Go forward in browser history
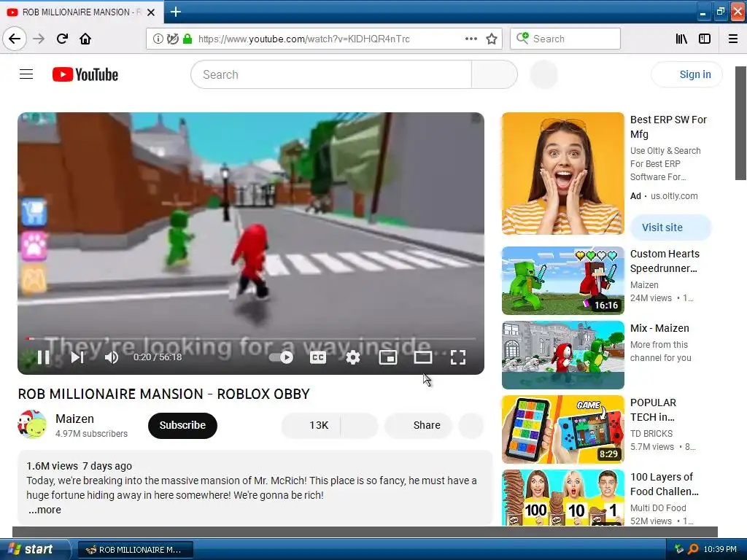This screenshot has width=747, height=560. click(39, 39)
